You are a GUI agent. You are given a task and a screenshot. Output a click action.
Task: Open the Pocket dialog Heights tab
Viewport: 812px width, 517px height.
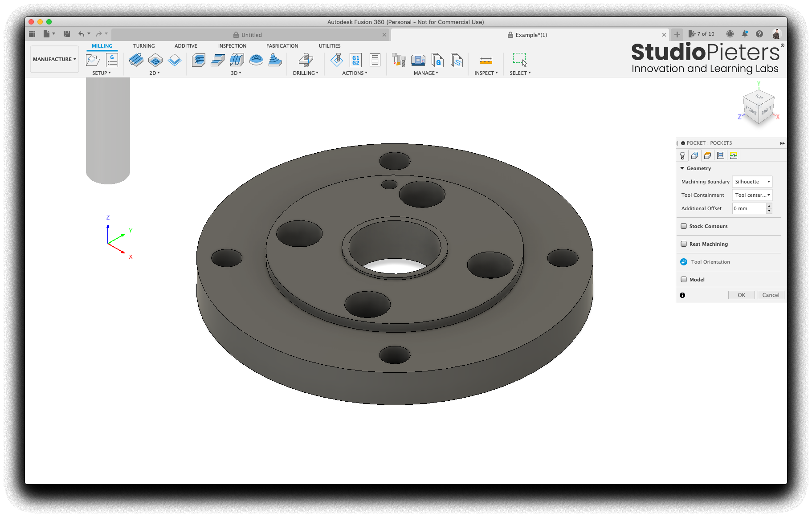click(707, 155)
